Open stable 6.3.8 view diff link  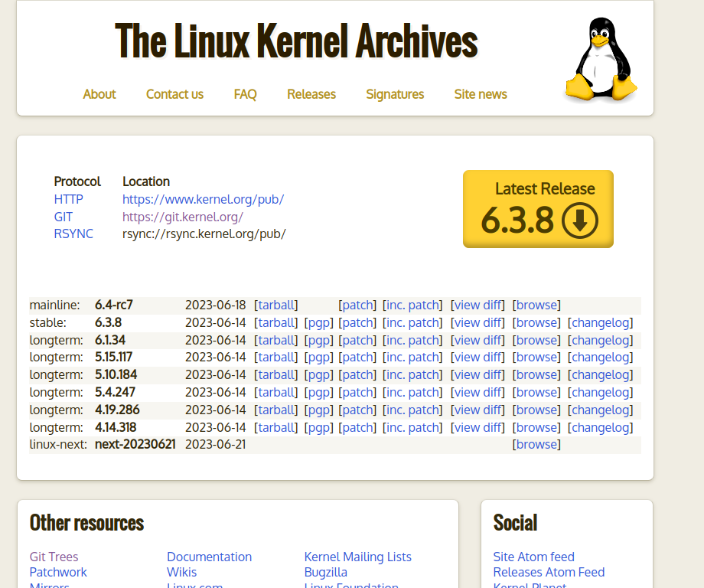(x=477, y=322)
